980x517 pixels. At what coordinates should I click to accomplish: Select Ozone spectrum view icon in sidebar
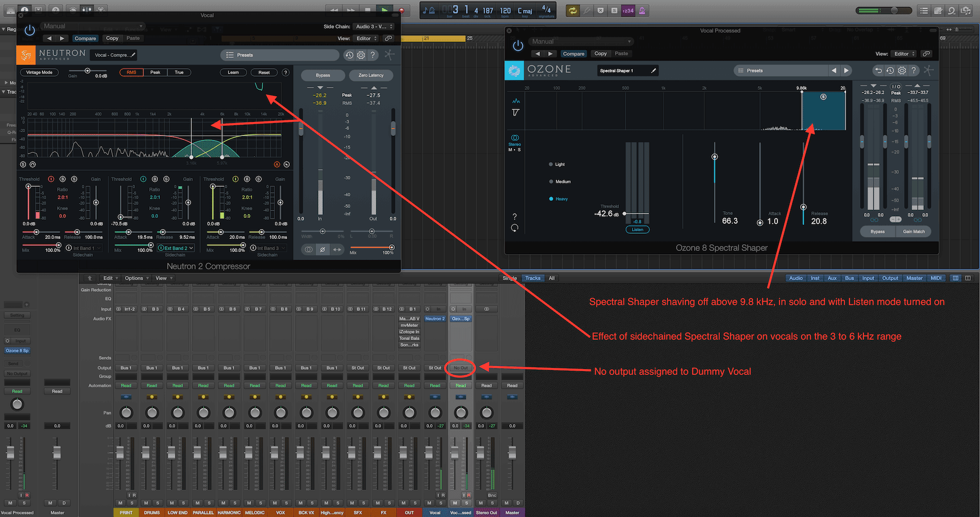coord(516,101)
